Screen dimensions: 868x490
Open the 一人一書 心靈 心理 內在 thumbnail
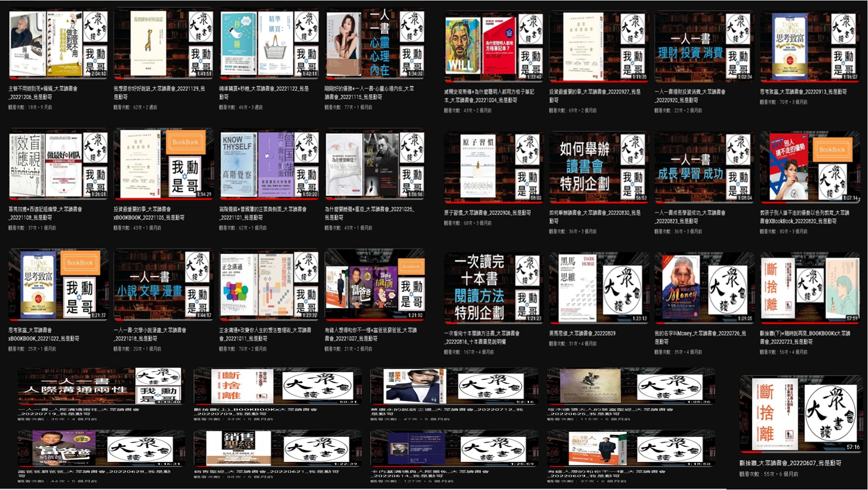click(x=375, y=44)
